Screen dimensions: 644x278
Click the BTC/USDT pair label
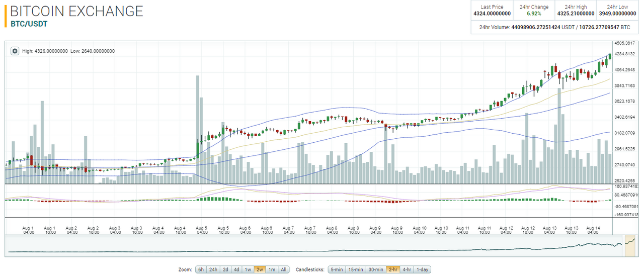pos(29,23)
